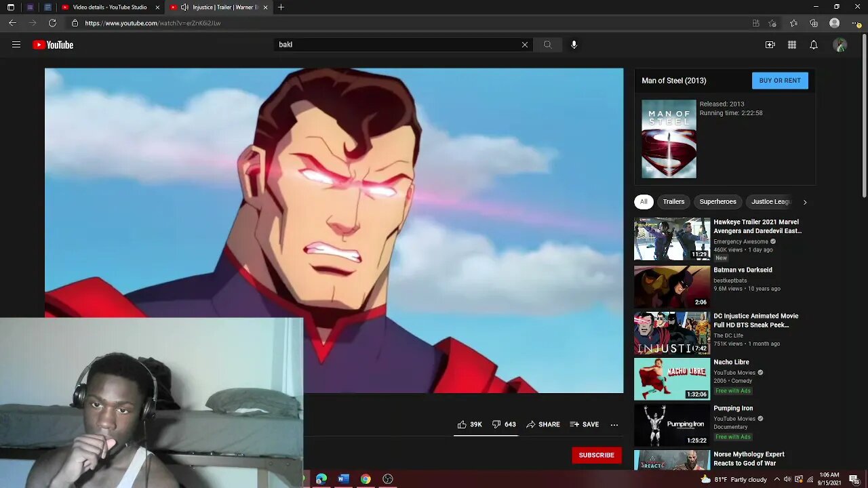Open the tab actions menu icon

(11, 7)
